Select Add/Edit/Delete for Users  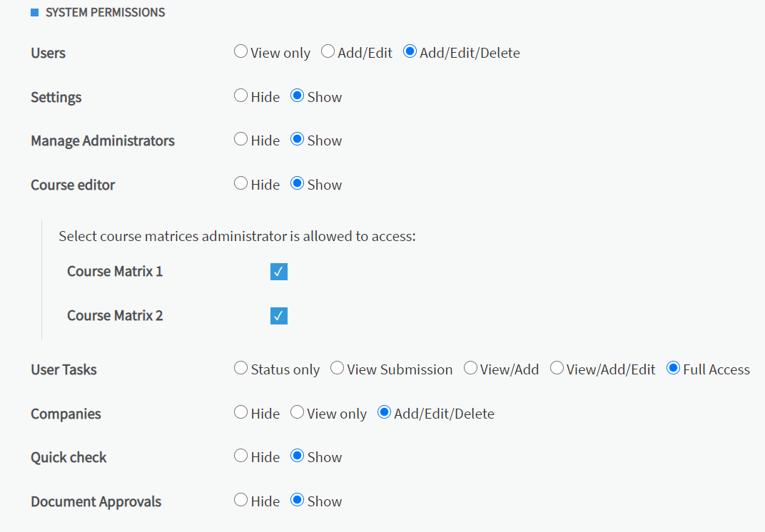[410, 52]
